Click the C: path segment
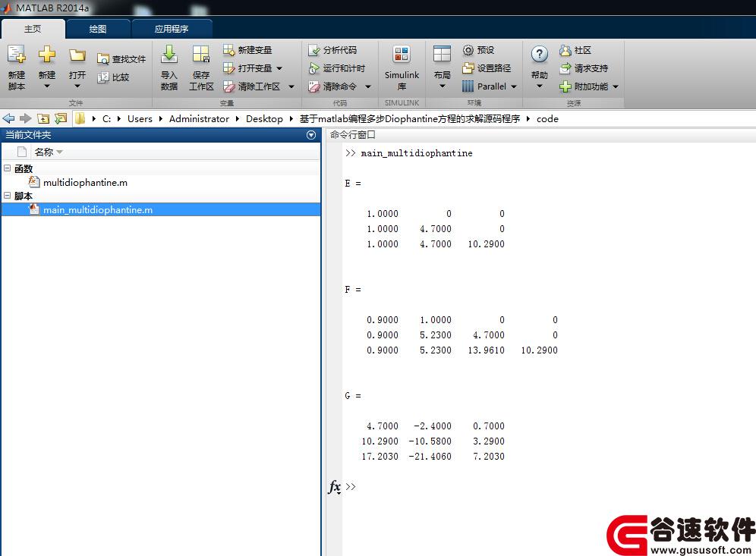This screenshot has width=756, height=556. tap(106, 118)
